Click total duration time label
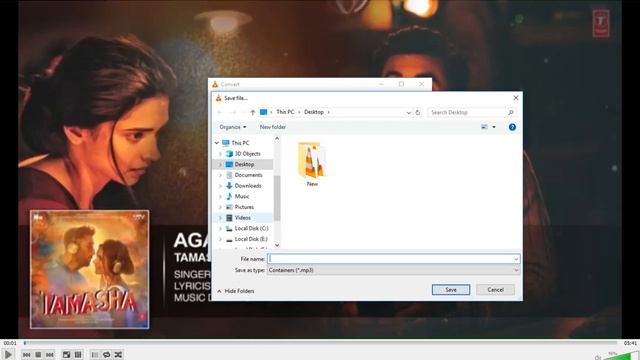This screenshot has height=360, width=640. click(x=630, y=343)
